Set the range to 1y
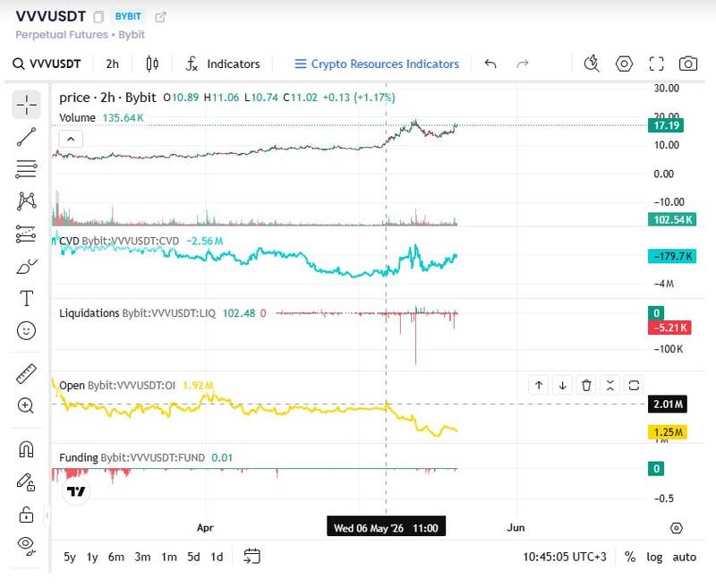This screenshot has height=588, width=716. pos(92,557)
